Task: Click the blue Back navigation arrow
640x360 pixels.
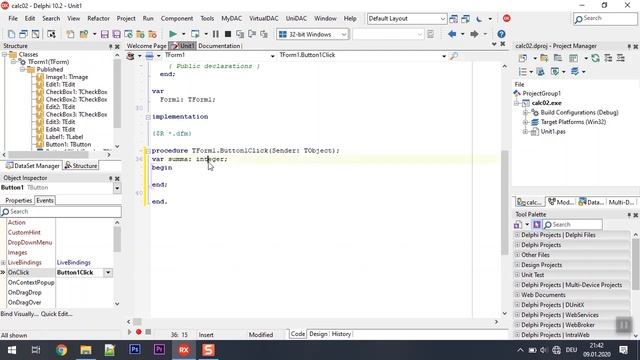Action: tap(452, 34)
